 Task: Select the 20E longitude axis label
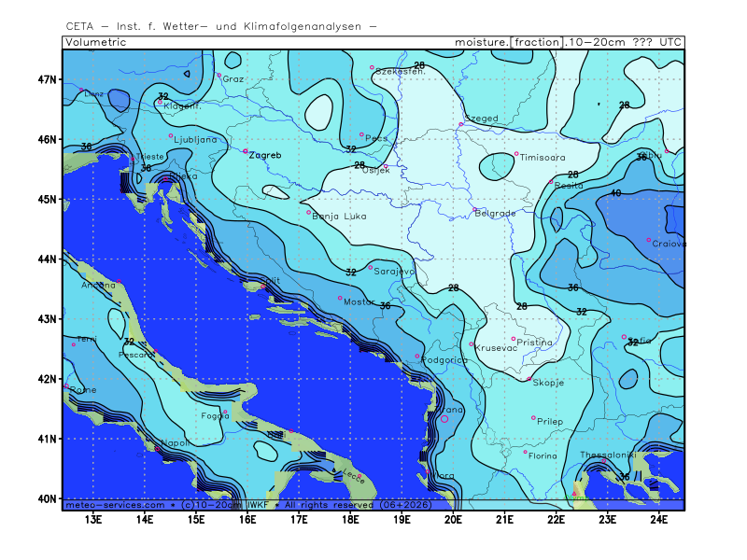click(x=453, y=520)
